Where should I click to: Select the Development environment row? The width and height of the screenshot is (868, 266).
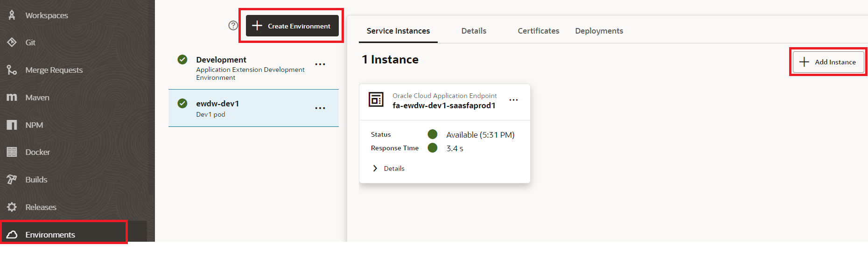(x=253, y=68)
